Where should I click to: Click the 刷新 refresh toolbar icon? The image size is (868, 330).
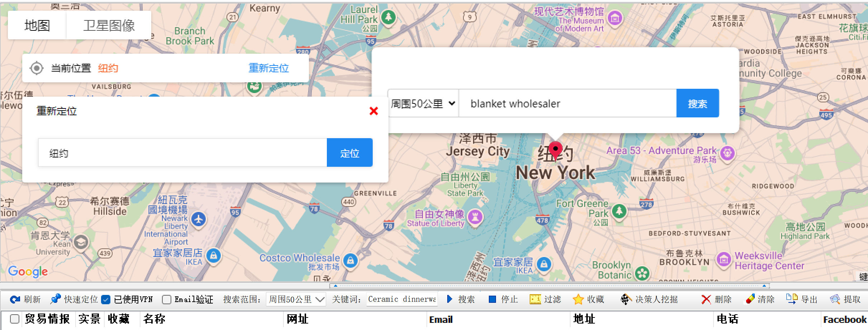point(15,299)
